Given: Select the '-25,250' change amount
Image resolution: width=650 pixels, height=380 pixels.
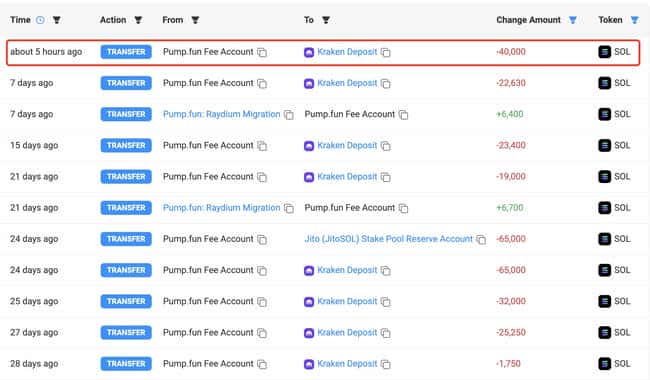Looking at the screenshot, I should (511, 332).
